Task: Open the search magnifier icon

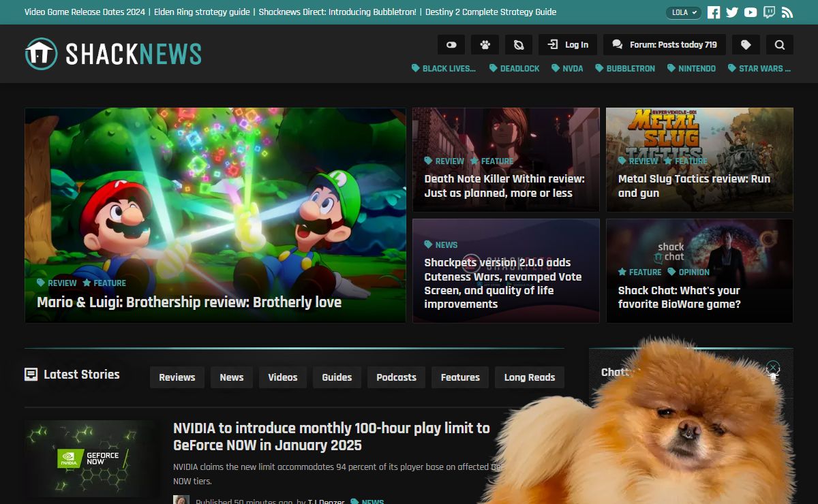Action: pyautogui.click(x=780, y=45)
